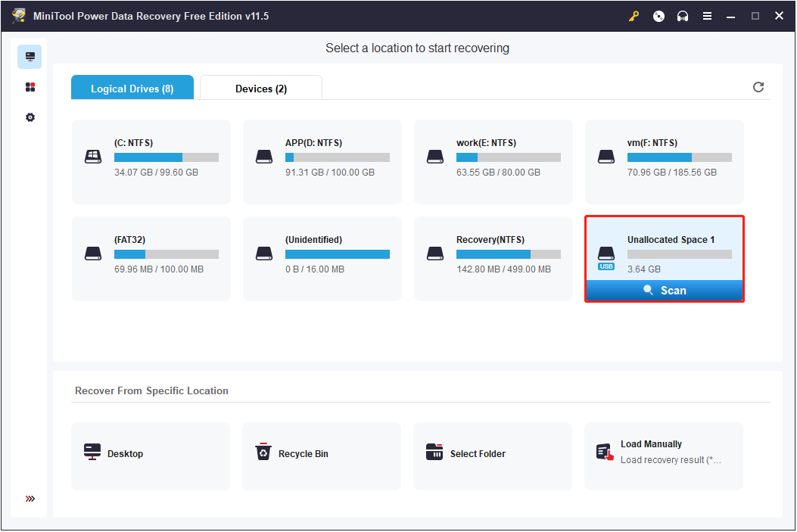Choose Recycle Bin recovery location
Viewport: 797px width, 532px height.
click(321, 456)
